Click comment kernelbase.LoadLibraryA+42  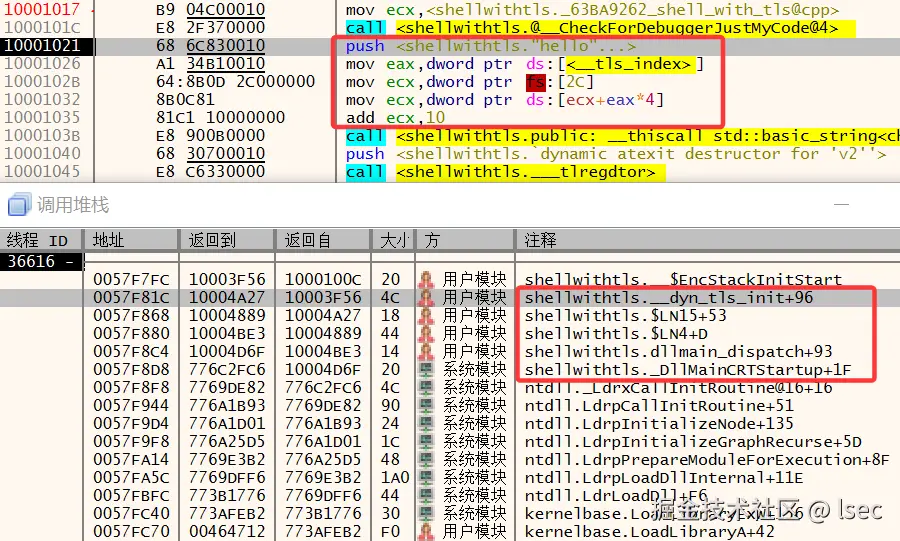tap(649, 532)
